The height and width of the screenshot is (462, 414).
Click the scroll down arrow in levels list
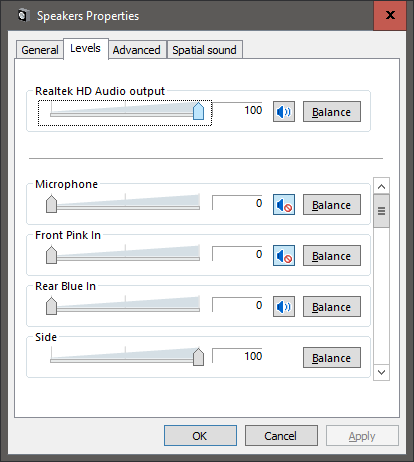pos(382,372)
